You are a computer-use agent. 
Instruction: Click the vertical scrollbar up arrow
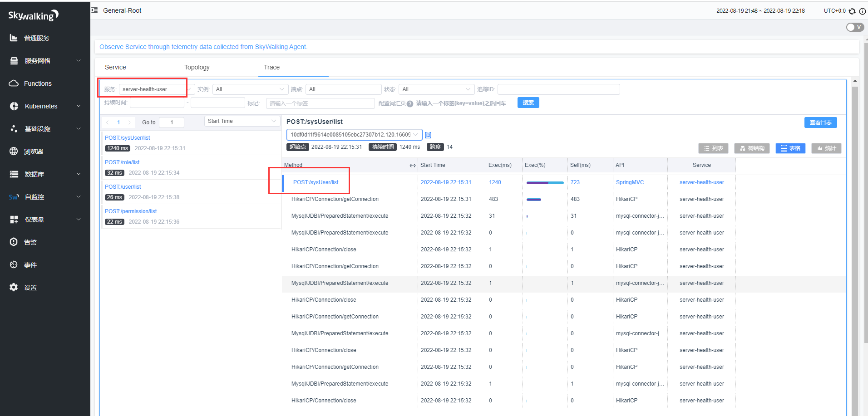pos(855,81)
